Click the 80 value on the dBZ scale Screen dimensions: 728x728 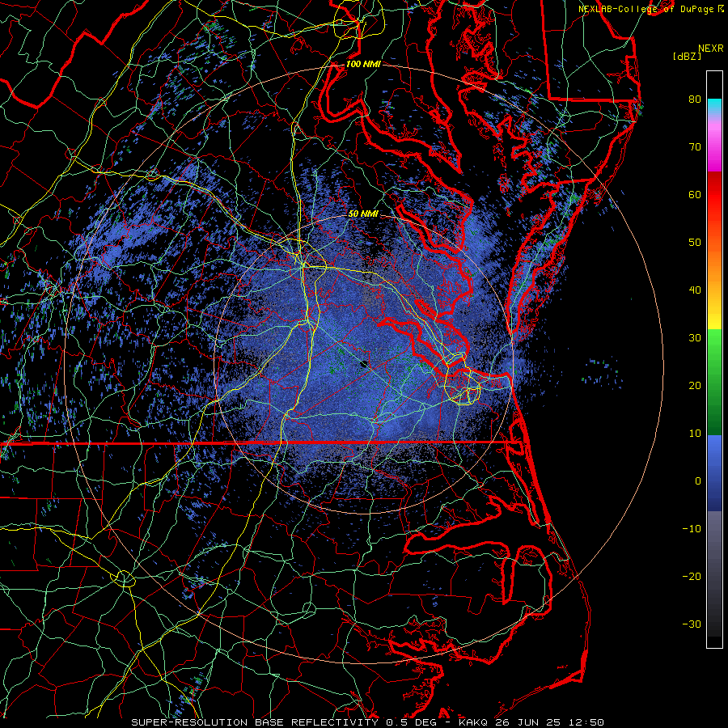pyautogui.click(x=695, y=99)
